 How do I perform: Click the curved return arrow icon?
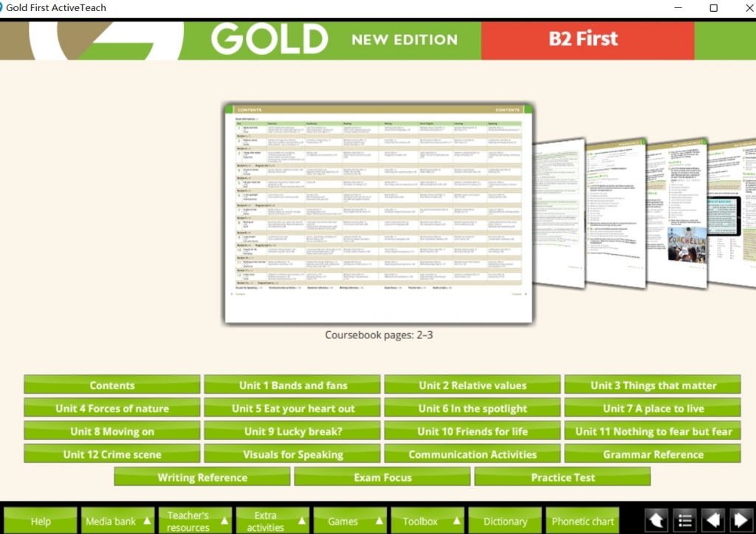click(x=656, y=521)
